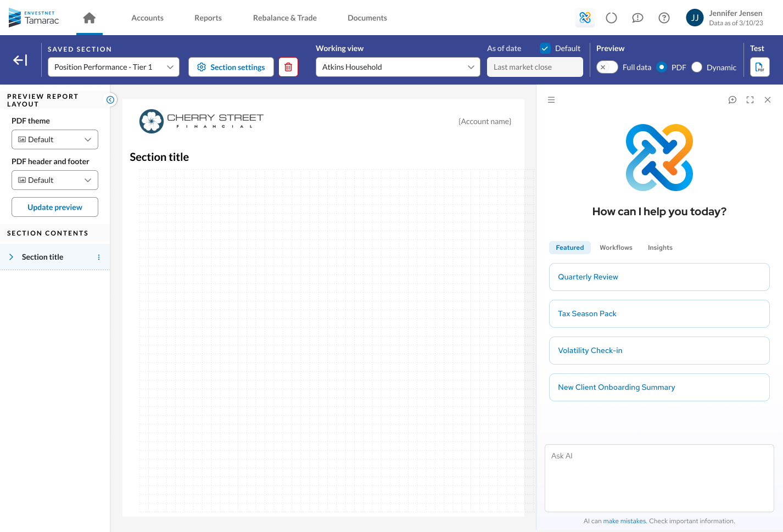Click the Last market close date field
The image size is (783, 532).
click(535, 67)
